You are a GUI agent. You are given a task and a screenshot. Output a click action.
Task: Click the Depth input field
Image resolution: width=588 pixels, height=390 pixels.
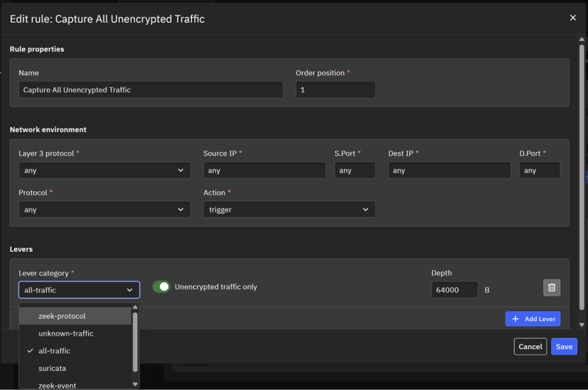tap(454, 290)
